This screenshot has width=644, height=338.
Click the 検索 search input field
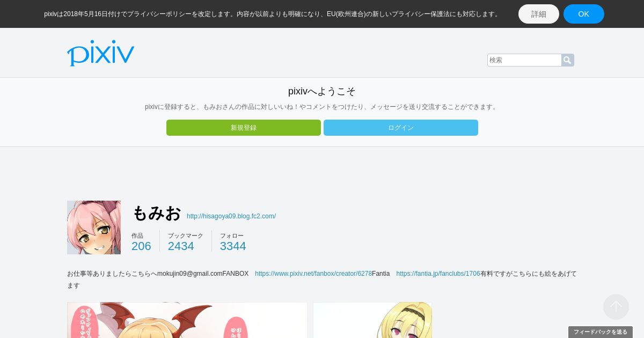524,60
